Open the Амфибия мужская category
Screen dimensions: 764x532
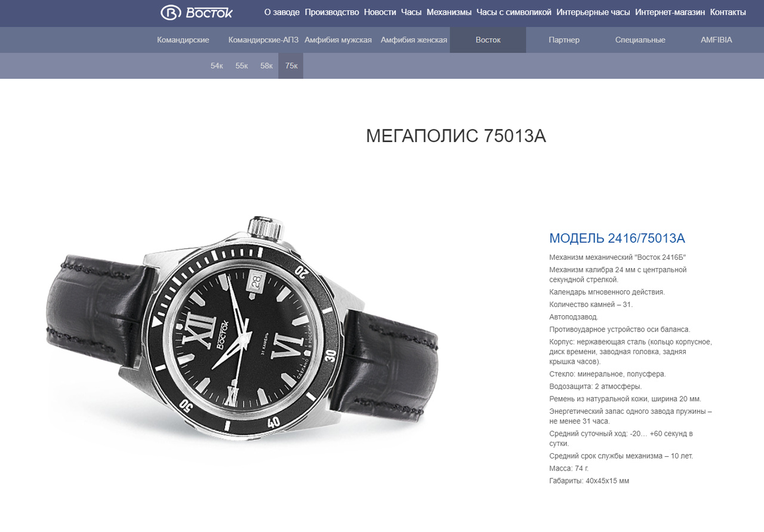[x=338, y=40]
